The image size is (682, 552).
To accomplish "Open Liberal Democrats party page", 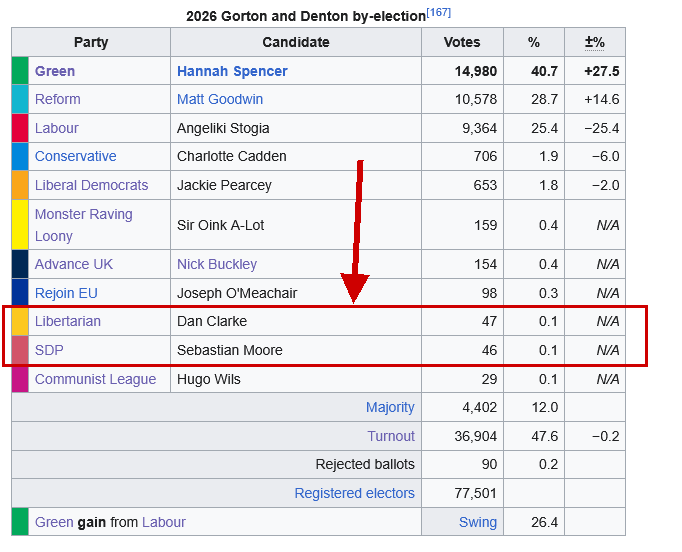I will (x=91, y=185).
